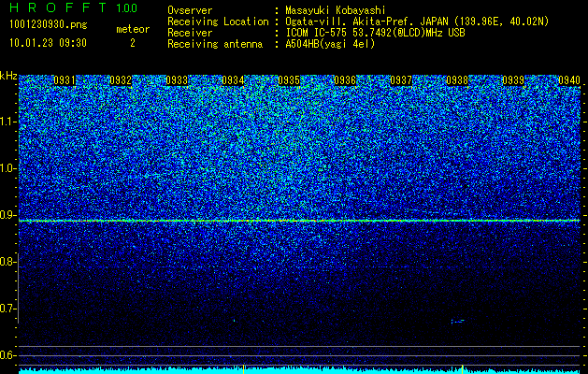Click the kHz axis unit label
The width and height of the screenshot is (588, 374).
(x=8, y=76)
